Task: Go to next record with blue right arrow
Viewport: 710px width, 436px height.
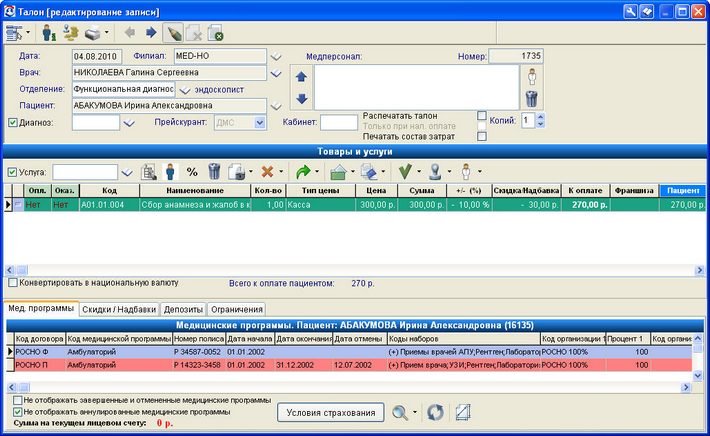Action: (151, 33)
